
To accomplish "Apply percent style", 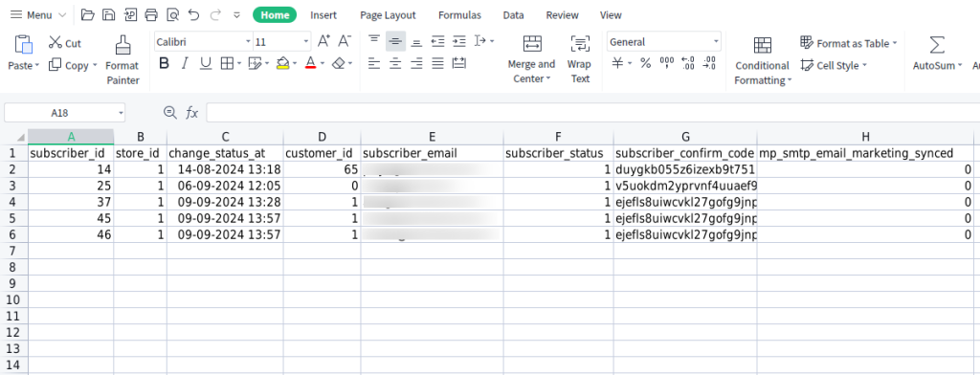I will pos(646,63).
